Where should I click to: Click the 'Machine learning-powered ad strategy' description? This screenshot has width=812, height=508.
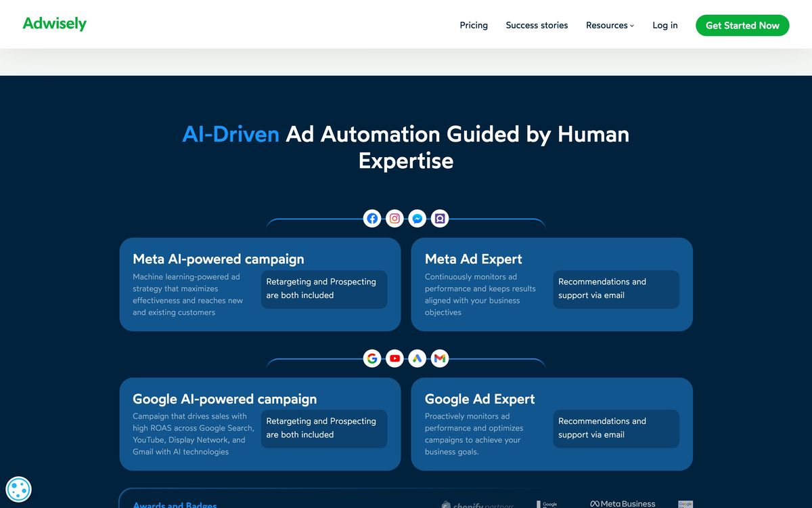pyautogui.click(x=189, y=295)
